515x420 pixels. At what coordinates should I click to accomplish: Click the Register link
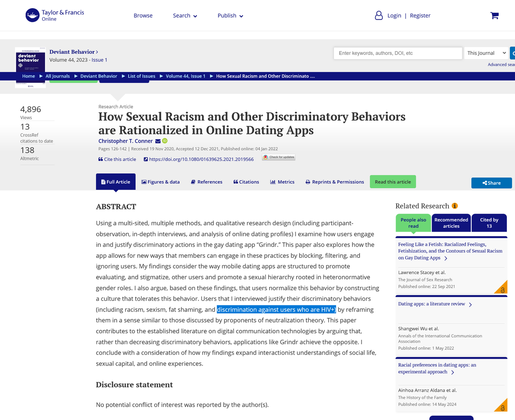point(420,15)
